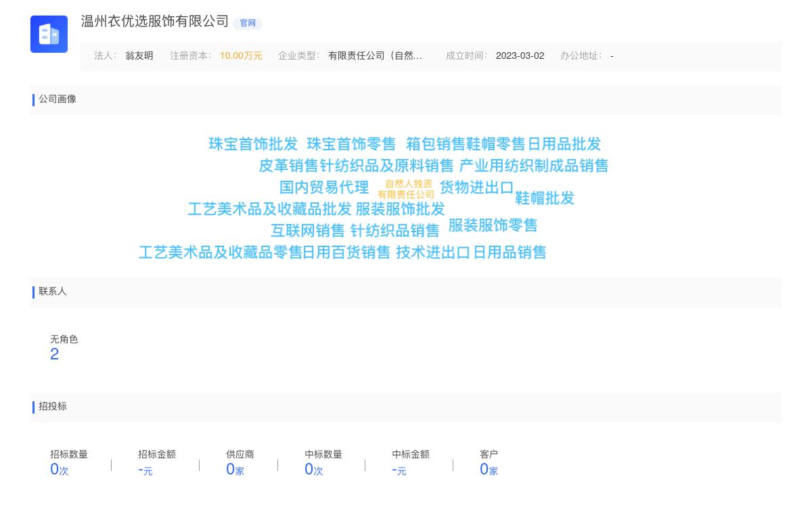
Task: Select tag 针纺织品及原料销售
Action: tap(386, 166)
